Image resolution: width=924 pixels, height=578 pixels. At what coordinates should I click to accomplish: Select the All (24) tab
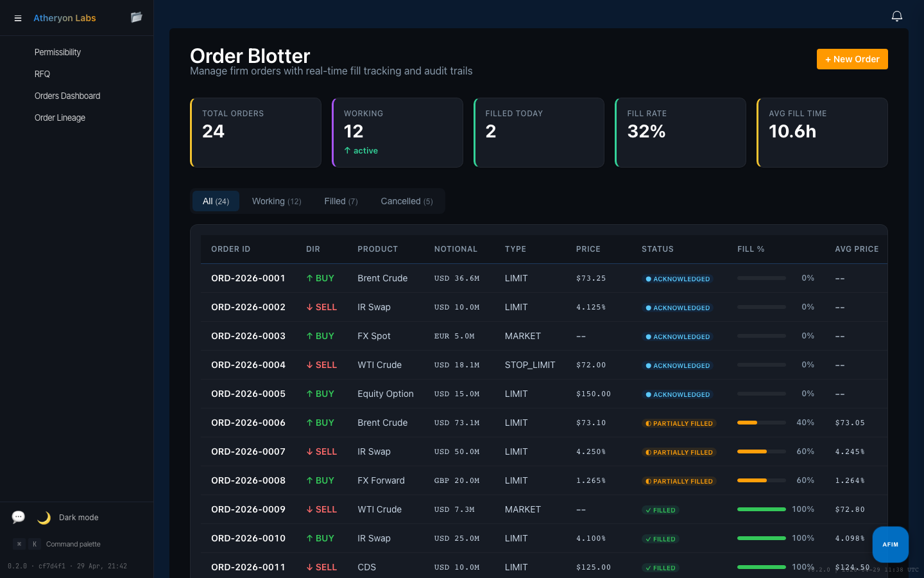(216, 201)
